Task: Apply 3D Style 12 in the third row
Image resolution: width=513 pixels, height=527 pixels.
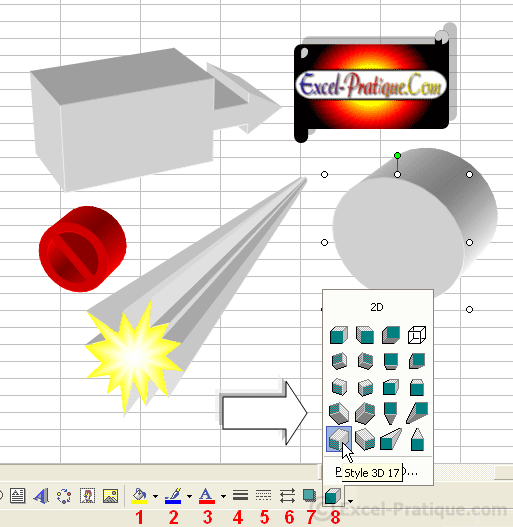Action: [x=417, y=387]
